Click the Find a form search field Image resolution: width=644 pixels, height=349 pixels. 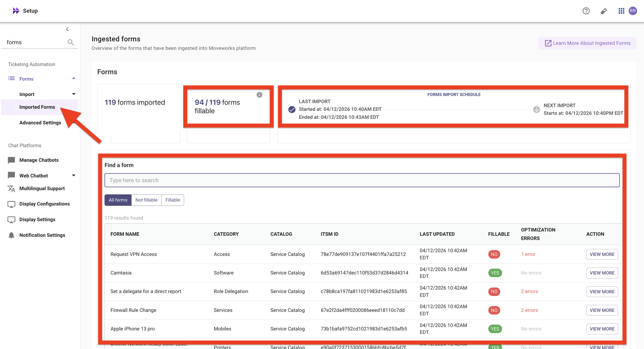coord(362,180)
